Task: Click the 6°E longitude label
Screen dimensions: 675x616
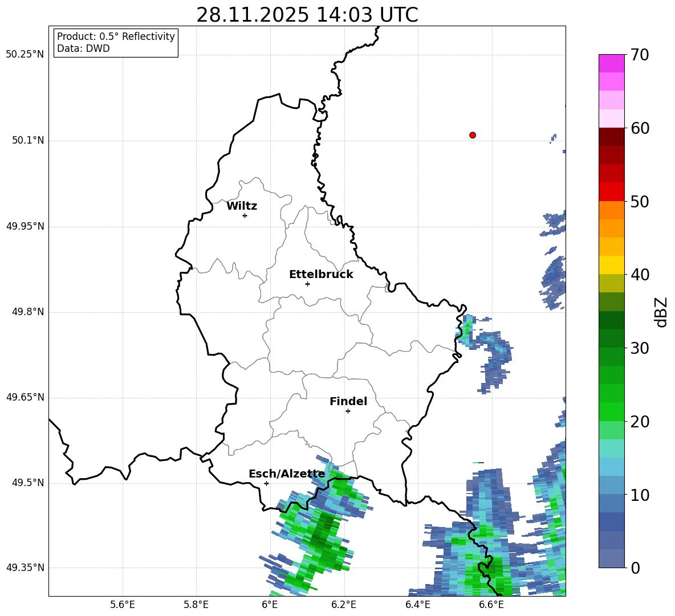Action: (270, 605)
